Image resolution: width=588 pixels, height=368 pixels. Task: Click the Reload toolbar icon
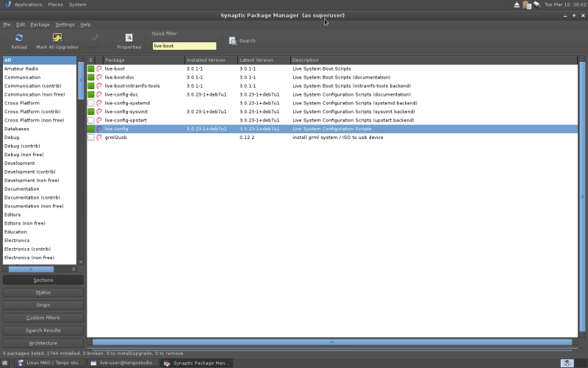pyautogui.click(x=19, y=38)
